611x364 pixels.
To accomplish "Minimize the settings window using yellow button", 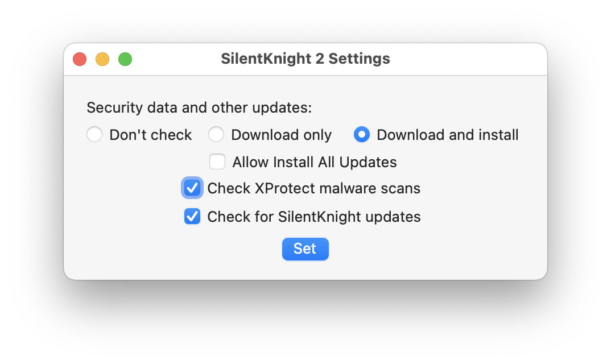I will click(102, 59).
